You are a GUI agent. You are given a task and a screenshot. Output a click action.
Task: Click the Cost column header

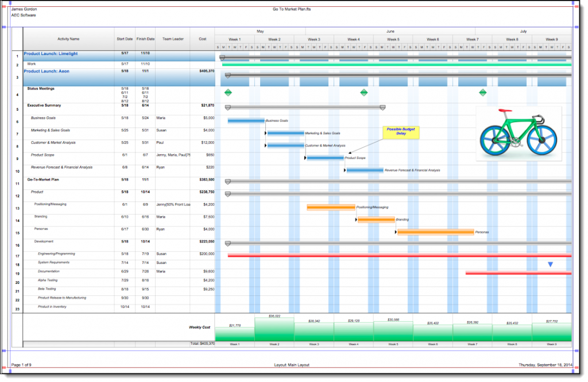click(x=202, y=39)
